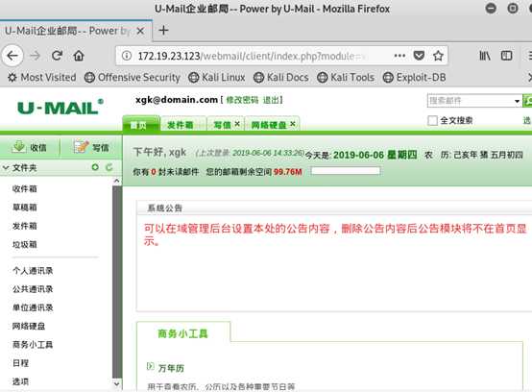Click the 0 unread mail count
This screenshot has width=532, height=392.
pos(154,172)
